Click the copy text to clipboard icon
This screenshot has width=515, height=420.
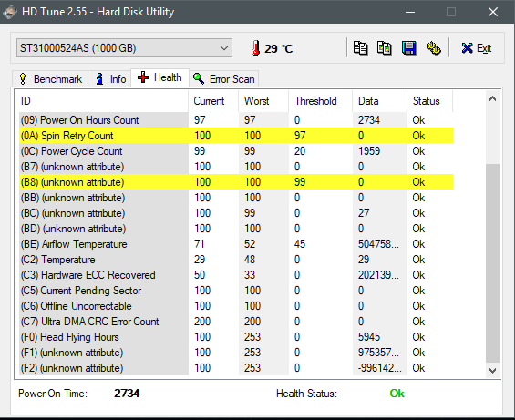pyautogui.click(x=360, y=48)
